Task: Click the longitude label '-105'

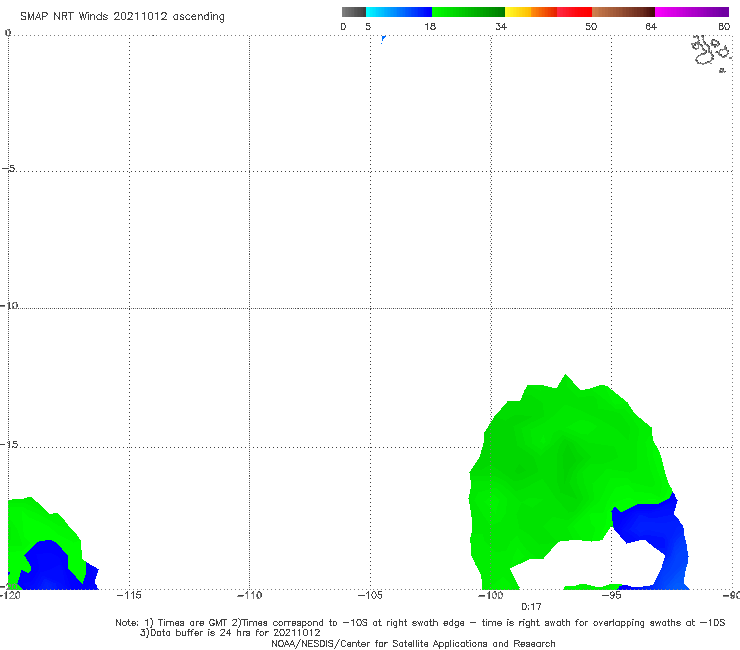Action: pyautogui.click(x=370, y=595)
